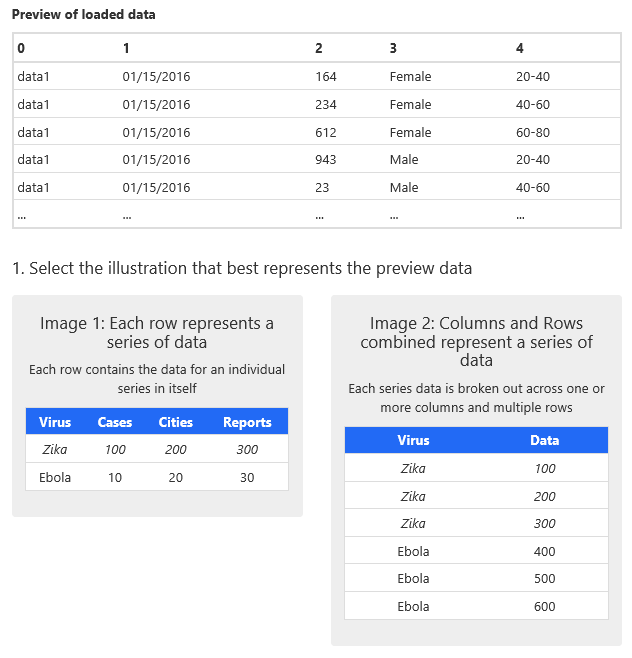This screenshot has height=658, width=632.
Task: Click column header 2 in preview table
Action: (x=319, y=48)
